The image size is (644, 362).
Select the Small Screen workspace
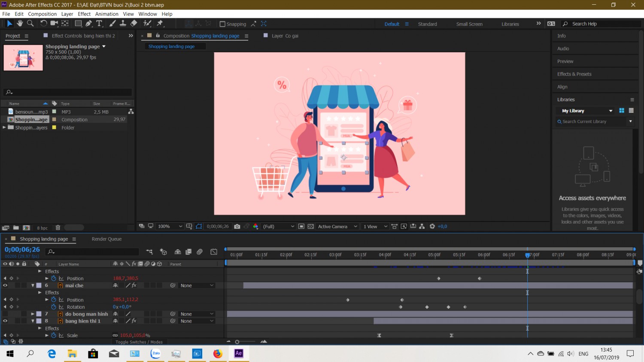pos(469,24)
